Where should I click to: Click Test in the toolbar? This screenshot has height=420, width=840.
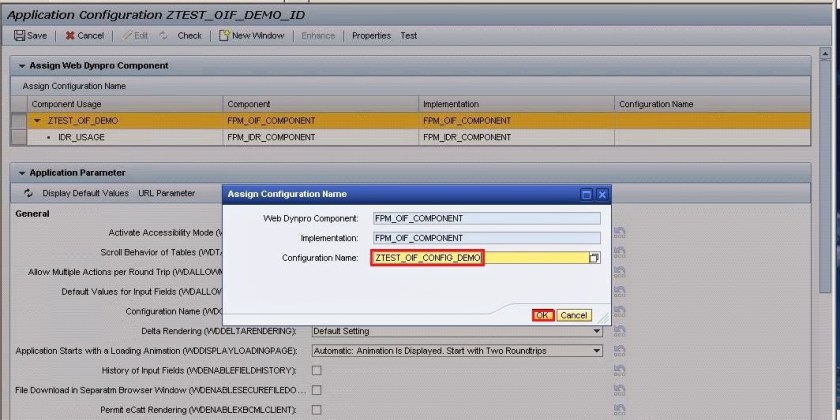(409, 36)
